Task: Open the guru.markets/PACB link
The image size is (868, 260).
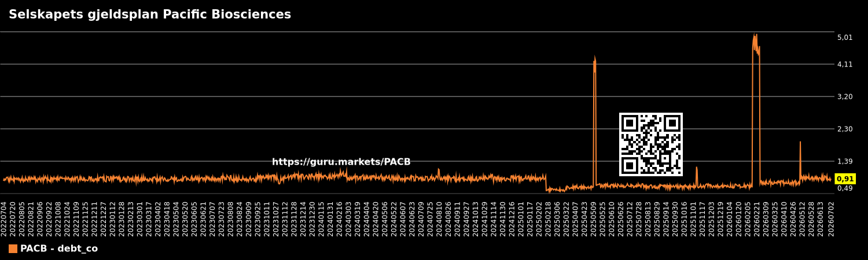Action: [x=341, y=162]
